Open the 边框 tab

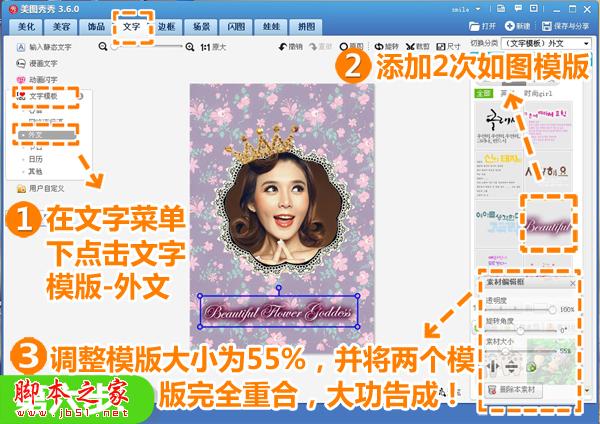pos(166,27)
